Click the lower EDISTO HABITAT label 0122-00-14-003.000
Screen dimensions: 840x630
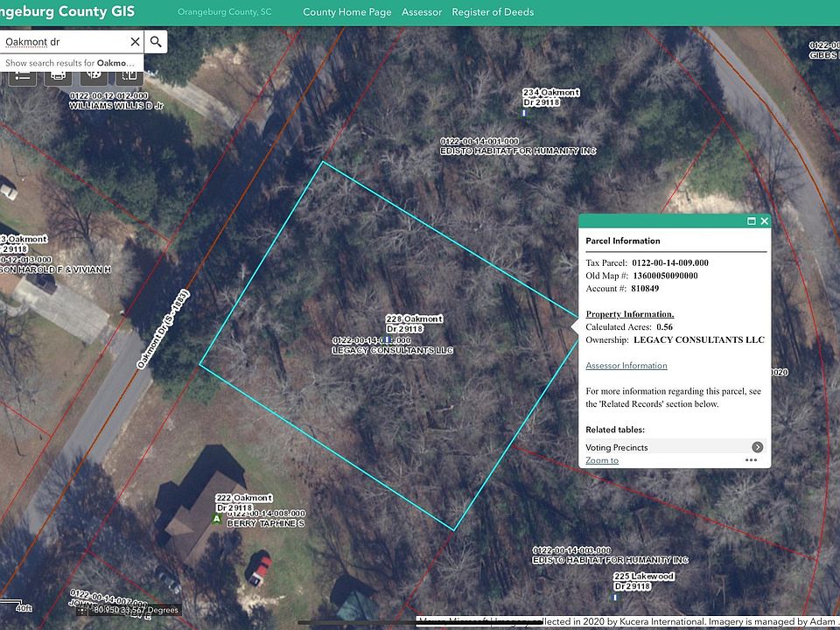point(610,555)
